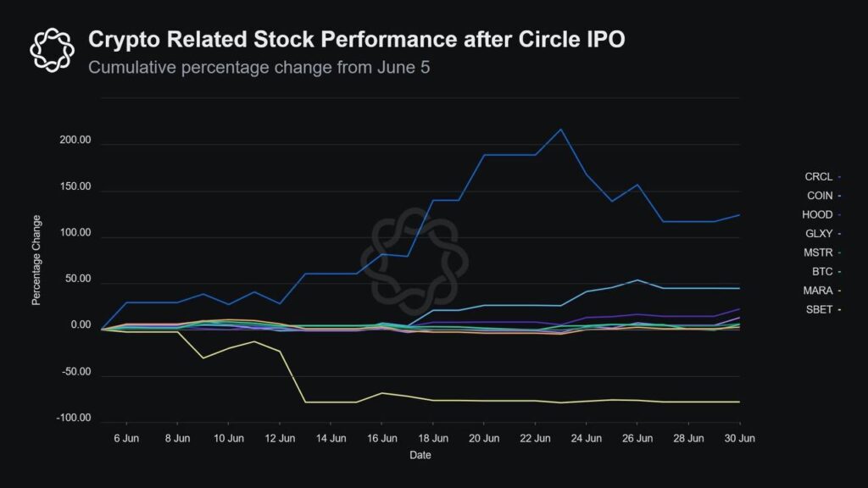Click the MARA legend label
Screen dimensions: 868x488
819,291
